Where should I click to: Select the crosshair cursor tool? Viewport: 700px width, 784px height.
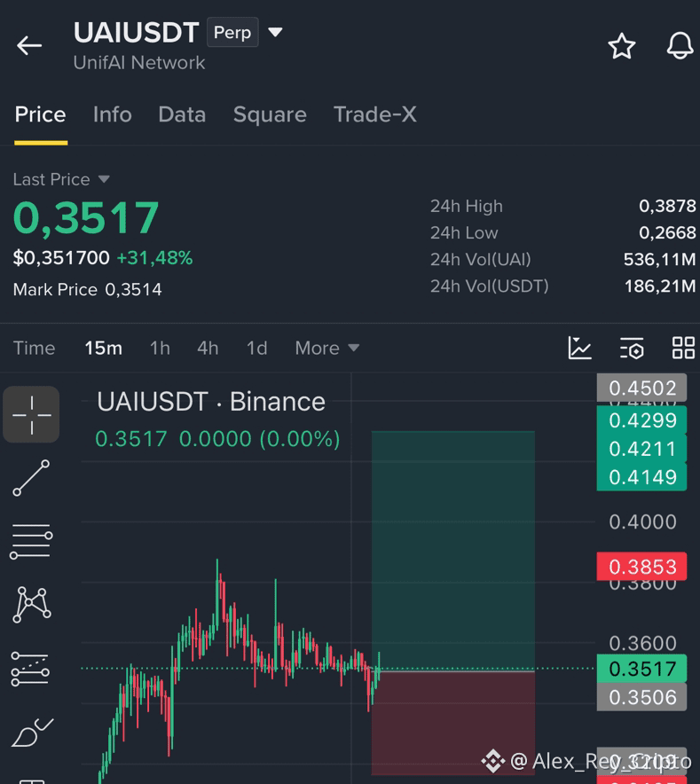tap(32, 414)
